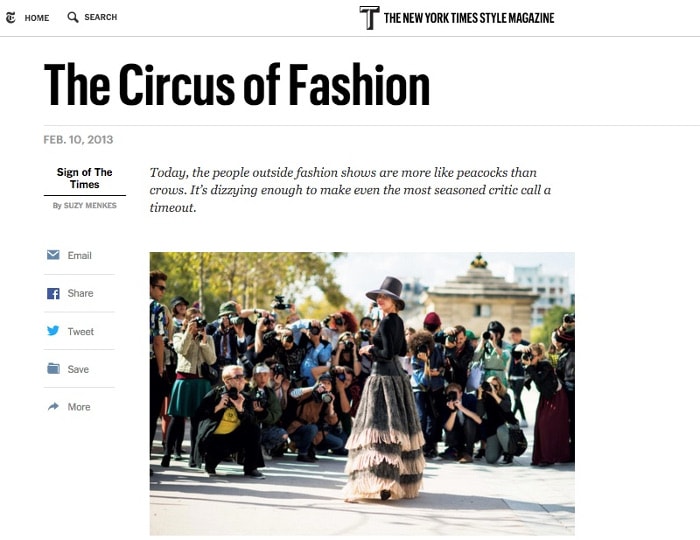The image size is (700, 540).
Task: Click the Facebook share icon
Action: coord(53,293)
